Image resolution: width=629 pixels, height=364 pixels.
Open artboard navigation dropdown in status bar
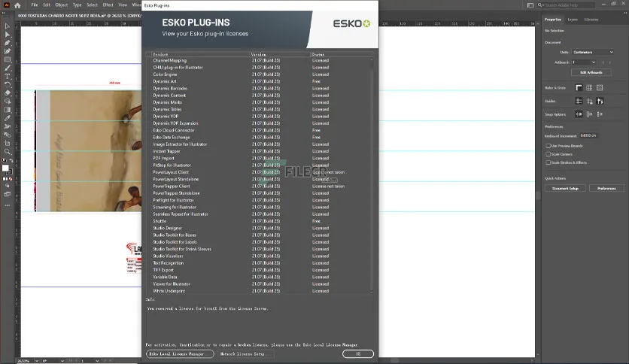click(x=97, y=361)
